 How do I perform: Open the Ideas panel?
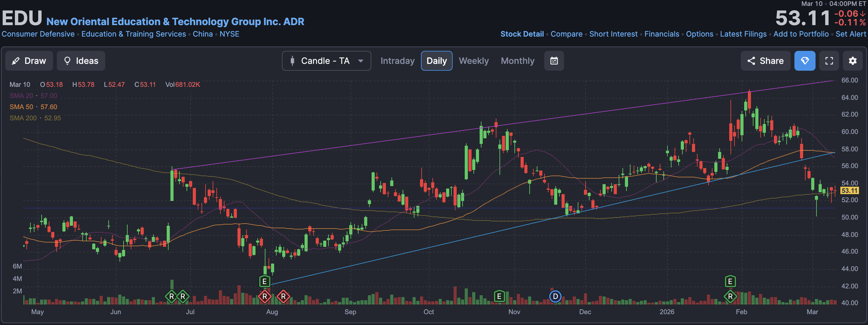81,61
